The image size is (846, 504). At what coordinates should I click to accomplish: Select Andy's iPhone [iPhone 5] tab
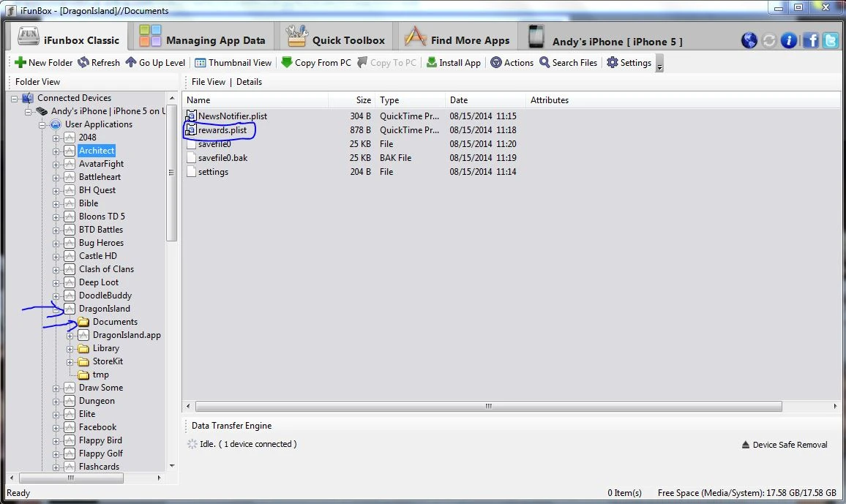click(604, 39)
